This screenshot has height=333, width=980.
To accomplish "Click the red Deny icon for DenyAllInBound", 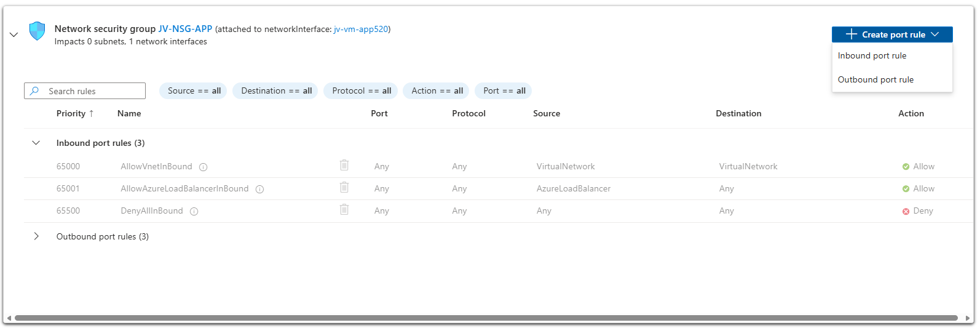I will click(906, 211).
